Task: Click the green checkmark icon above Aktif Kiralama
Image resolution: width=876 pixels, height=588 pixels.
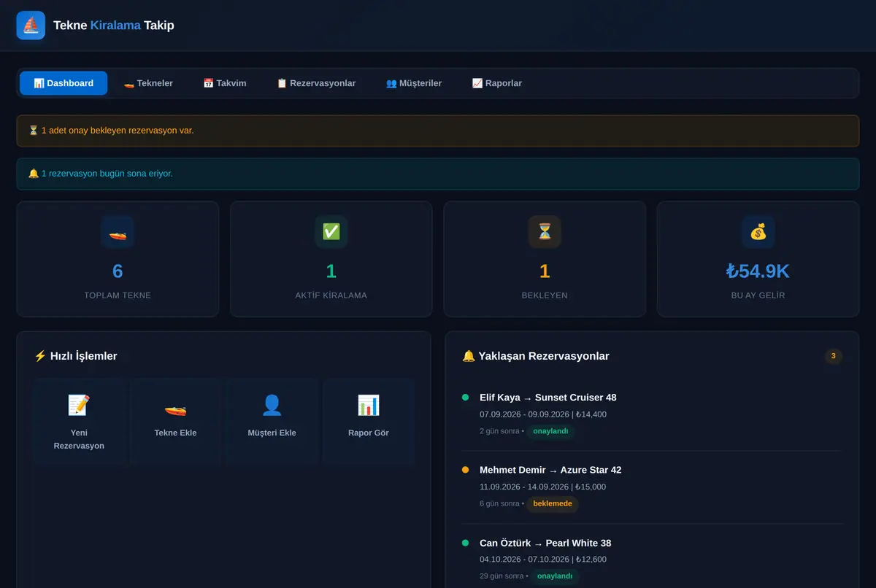Action: click(x=331, y=232)
